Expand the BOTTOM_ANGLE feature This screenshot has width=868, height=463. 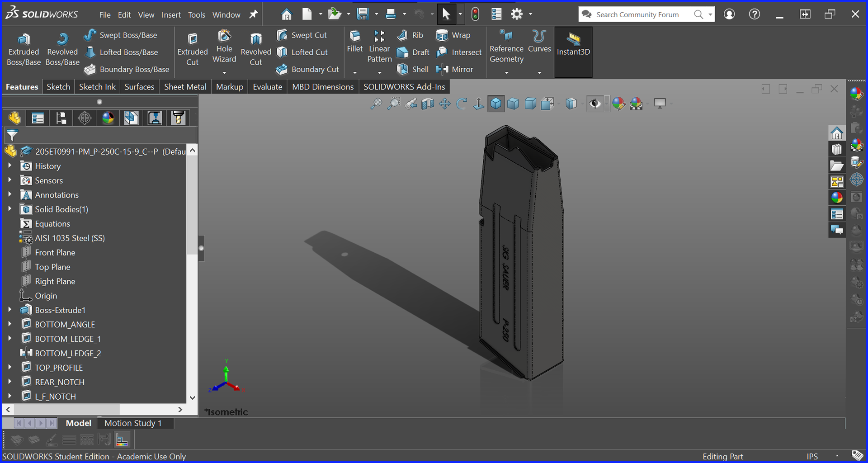[x=9, y=325]
